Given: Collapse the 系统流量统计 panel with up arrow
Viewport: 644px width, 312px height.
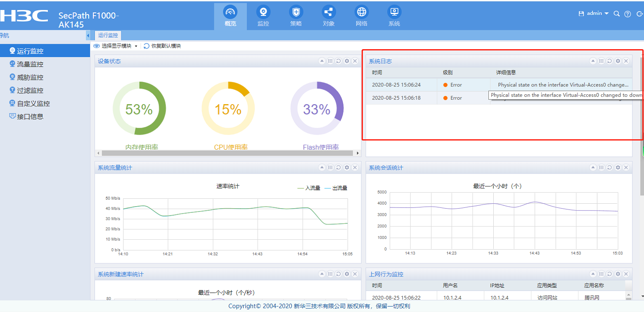Looking at the screenshot, I should [322, 167].
